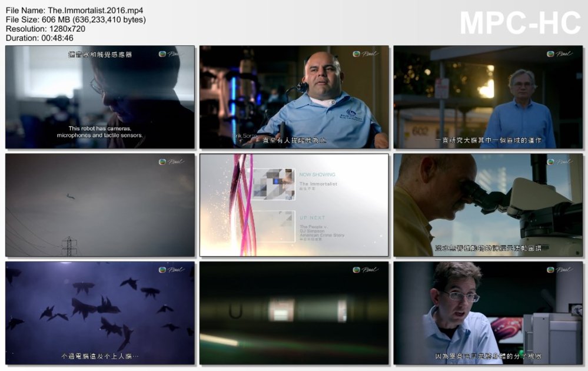Viewport: 588px width, 371px height.
Task: Click Pearl logo on wheelchair man thumbnail
Action: click(366, 54)
